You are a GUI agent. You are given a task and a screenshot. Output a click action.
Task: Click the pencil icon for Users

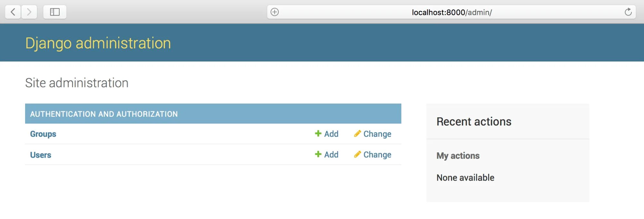[357, 154]
